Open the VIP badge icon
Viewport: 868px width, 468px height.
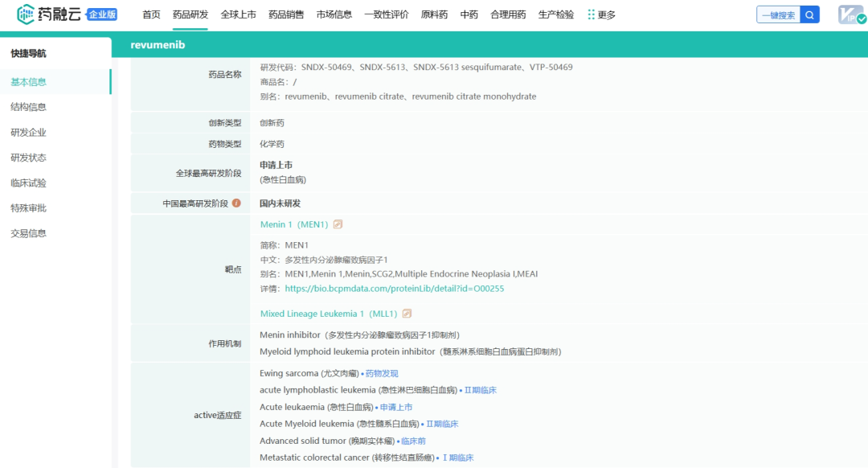851,14
